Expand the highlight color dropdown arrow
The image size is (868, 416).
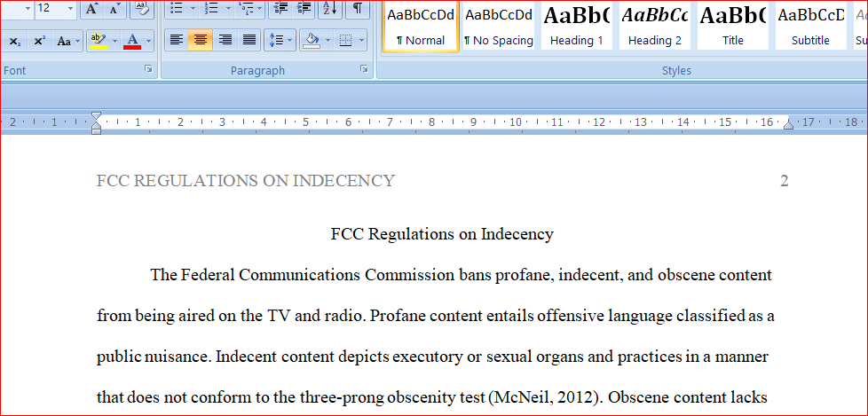click(x=115, y=41)
